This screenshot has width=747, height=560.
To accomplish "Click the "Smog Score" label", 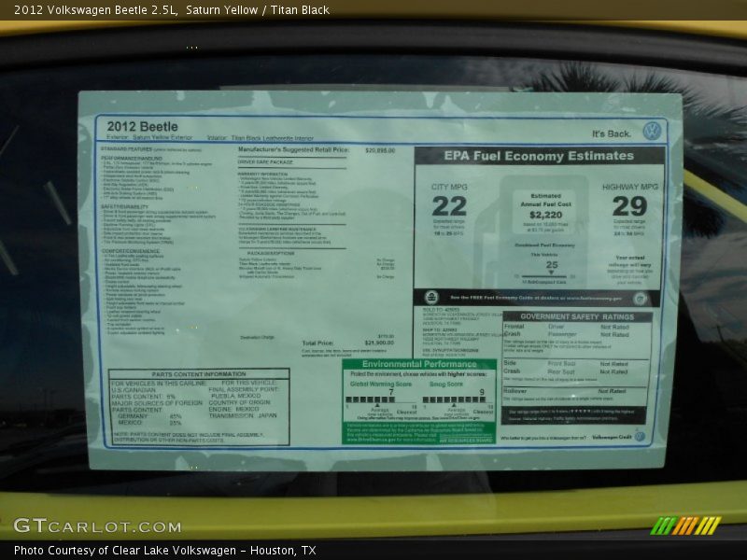I will pyautogui.click(x=446, y=384).
